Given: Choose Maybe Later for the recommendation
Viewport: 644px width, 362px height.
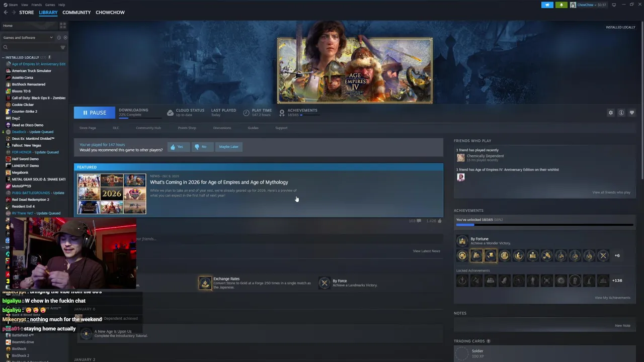Looking at the screenshot, I should coord(228,147).
